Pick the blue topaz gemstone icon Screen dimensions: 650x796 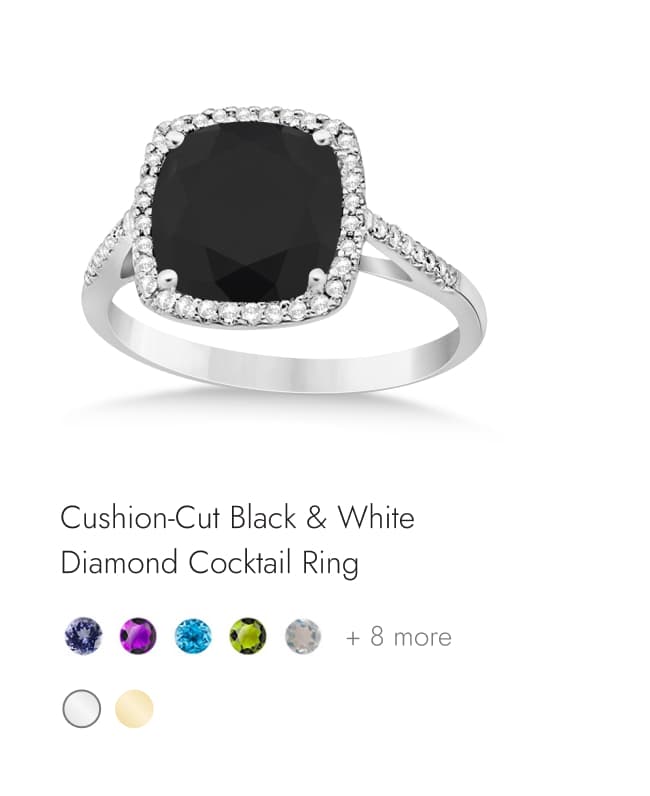pos(193,636)
